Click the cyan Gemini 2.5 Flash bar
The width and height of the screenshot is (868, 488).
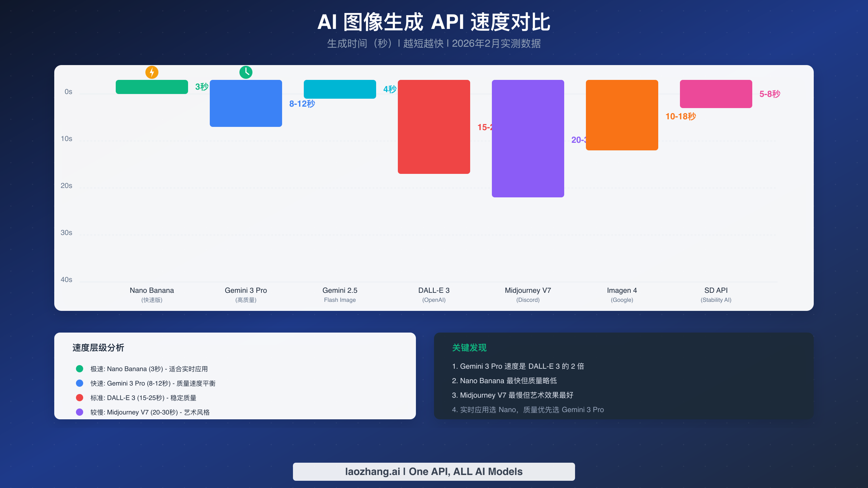coord(340,89)
